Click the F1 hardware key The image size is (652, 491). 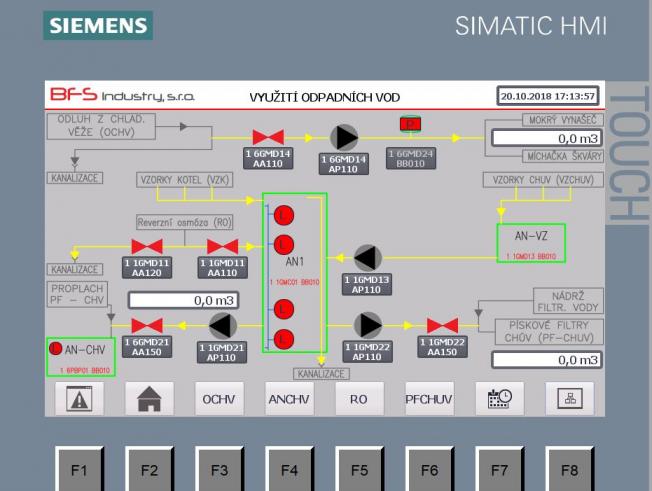pyautogui.click(x=79, y=469)
